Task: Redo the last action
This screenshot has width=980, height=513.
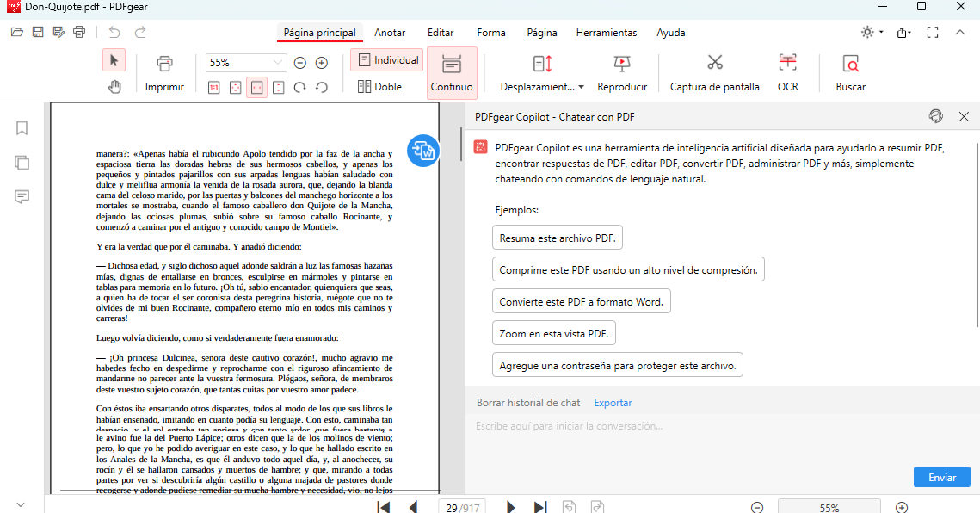Action: coord(140,32)
